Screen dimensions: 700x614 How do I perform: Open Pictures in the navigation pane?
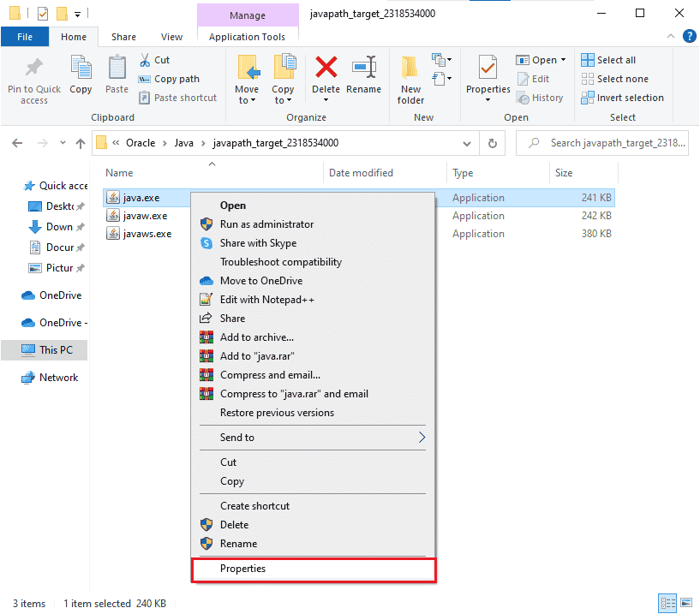coord(57,268)
